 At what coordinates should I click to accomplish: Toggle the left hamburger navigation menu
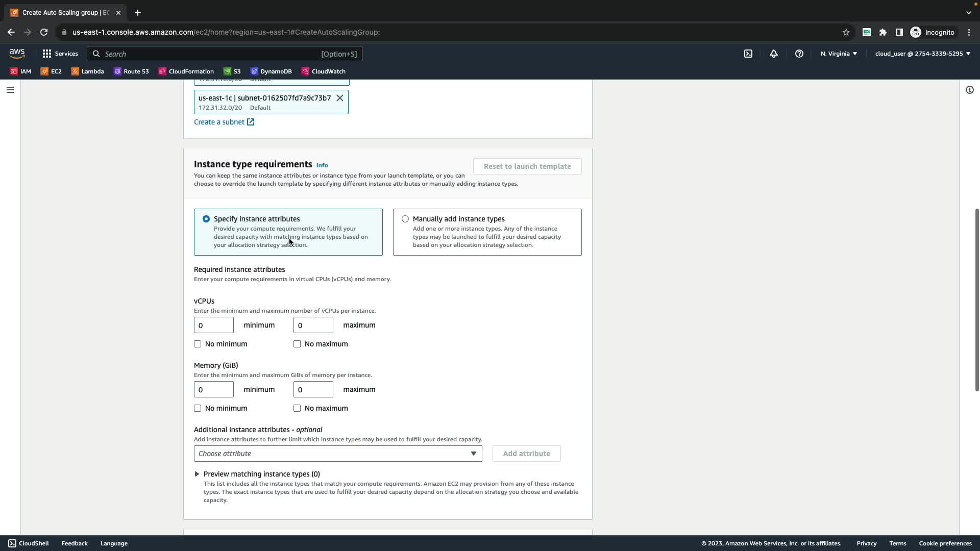[10, 90]
